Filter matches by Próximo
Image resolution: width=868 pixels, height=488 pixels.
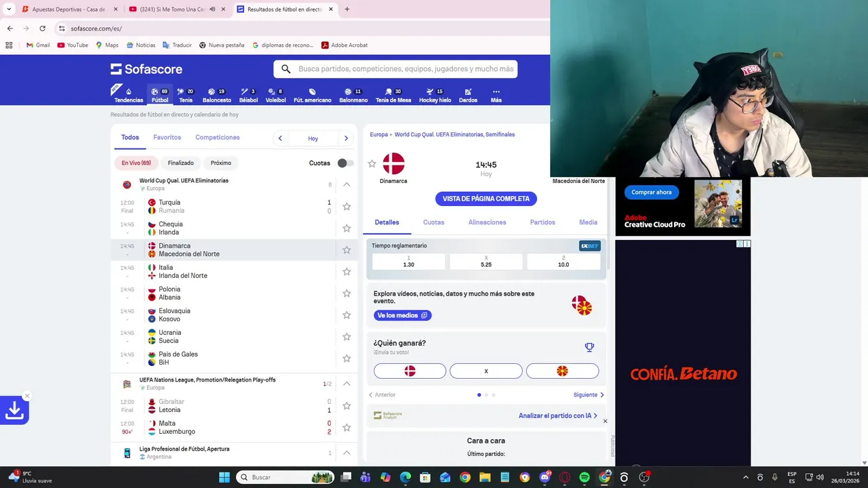point(220,163)
